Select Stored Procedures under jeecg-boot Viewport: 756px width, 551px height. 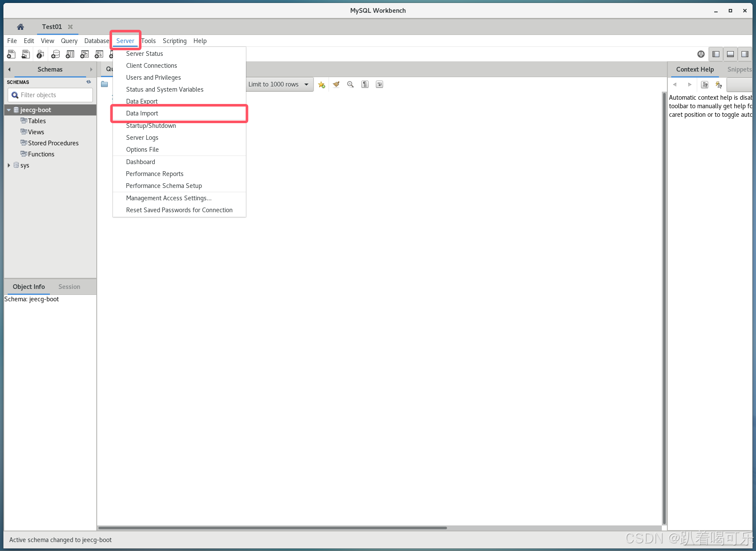click(x=53, y=143)
